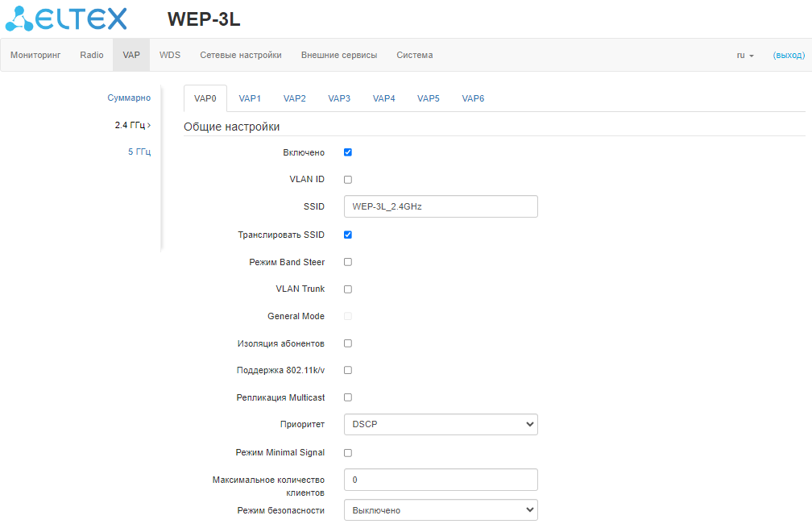Expand the Режим безопасности dropdown

pyautogui.click(x=440, y=510)
